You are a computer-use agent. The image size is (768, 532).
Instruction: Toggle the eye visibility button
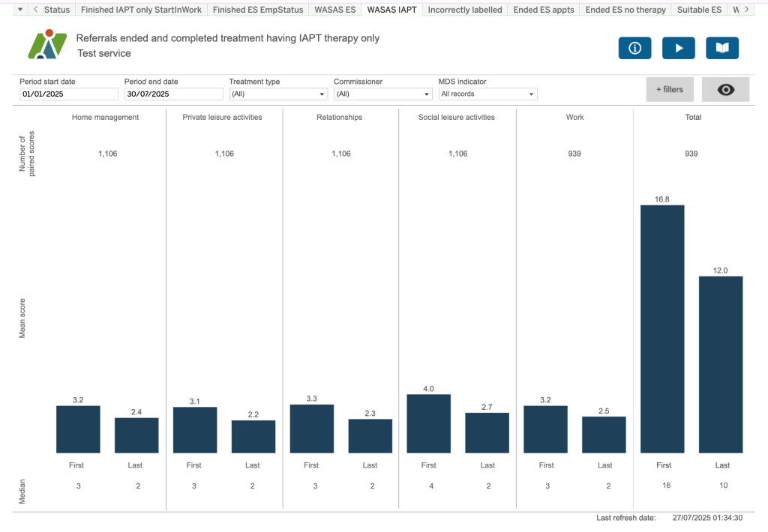point(725,89)
